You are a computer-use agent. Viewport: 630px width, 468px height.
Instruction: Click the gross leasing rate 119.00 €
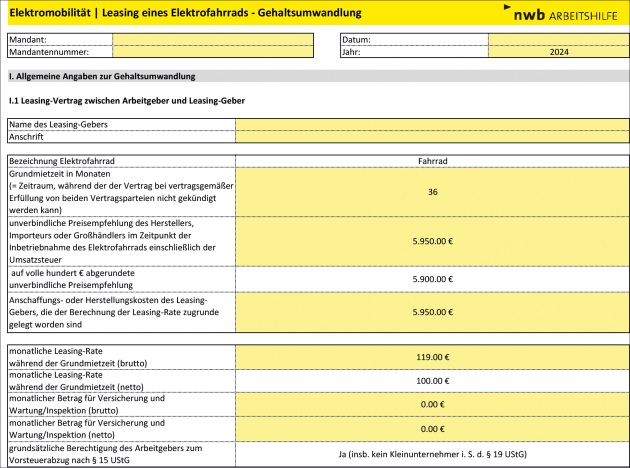tap(432, 357)
